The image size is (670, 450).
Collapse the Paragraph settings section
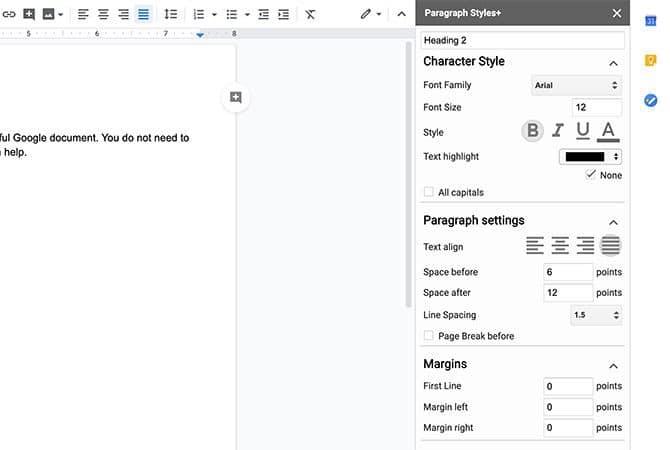click(x=613, y=221)
